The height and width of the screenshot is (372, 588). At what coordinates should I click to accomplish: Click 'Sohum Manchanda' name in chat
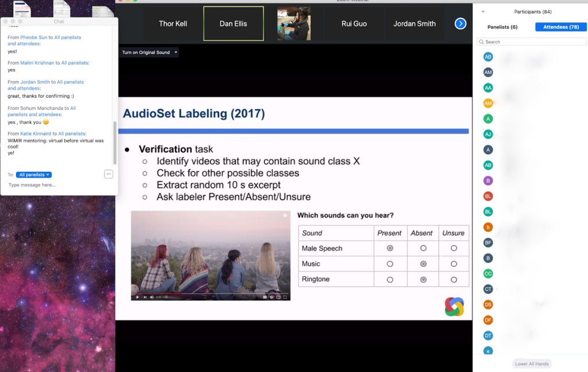point(41,108)
